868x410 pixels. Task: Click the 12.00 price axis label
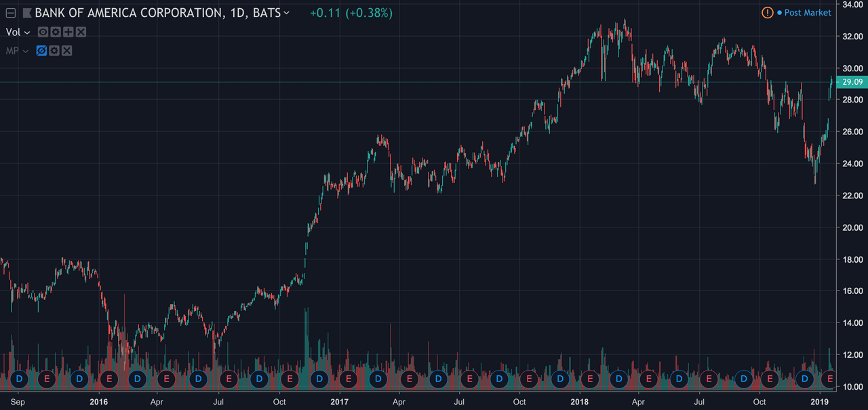(852, 355)
